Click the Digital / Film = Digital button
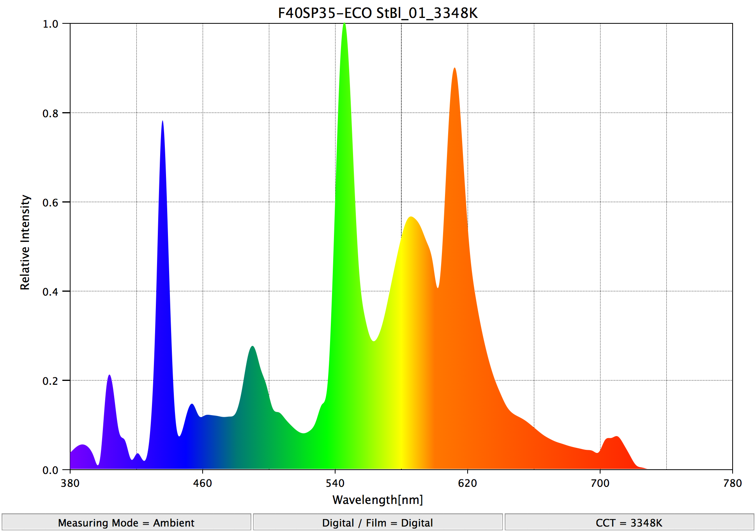Viewport: 756px width, 532px height. click(x=377, y=522)
